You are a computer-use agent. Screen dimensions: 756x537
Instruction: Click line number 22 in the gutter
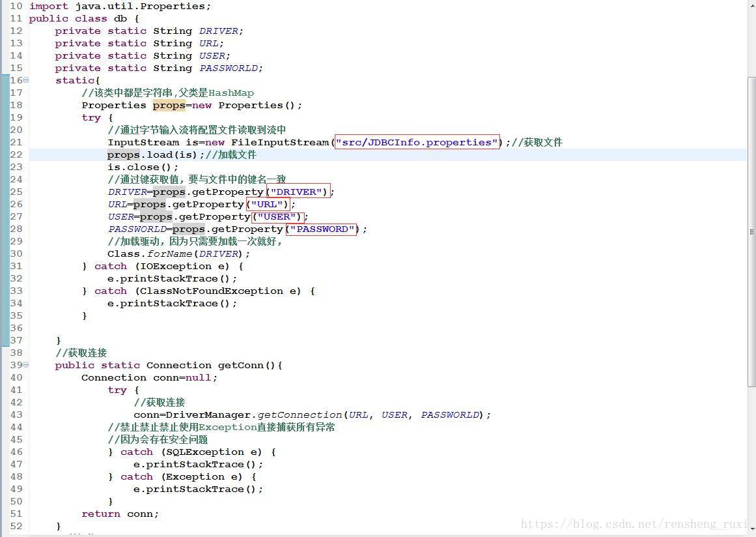pos(16,155)
